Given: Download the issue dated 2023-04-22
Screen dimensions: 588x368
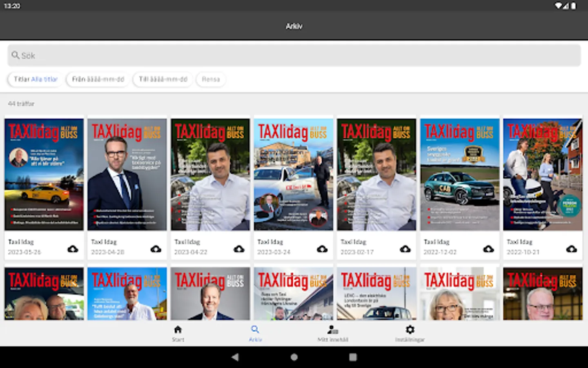Looking at the screenshot, I should coord(239,249).
